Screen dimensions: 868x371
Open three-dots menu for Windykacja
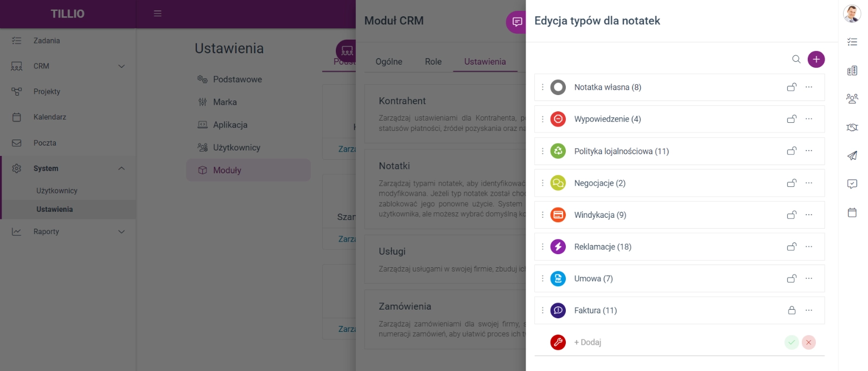[x=808, y=215]
